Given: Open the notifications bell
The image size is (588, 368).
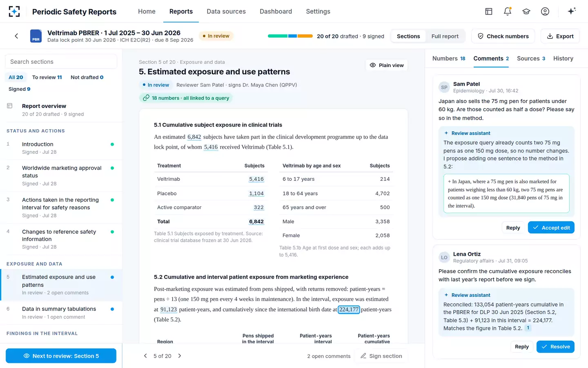Looking at the screenshot, I should (508, 11).
